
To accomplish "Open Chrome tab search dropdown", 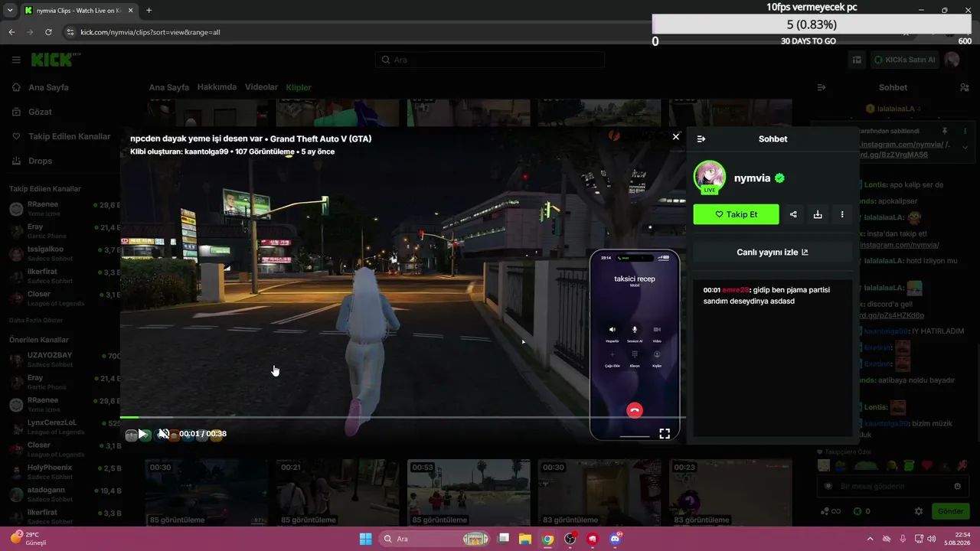I will point(10,11).
